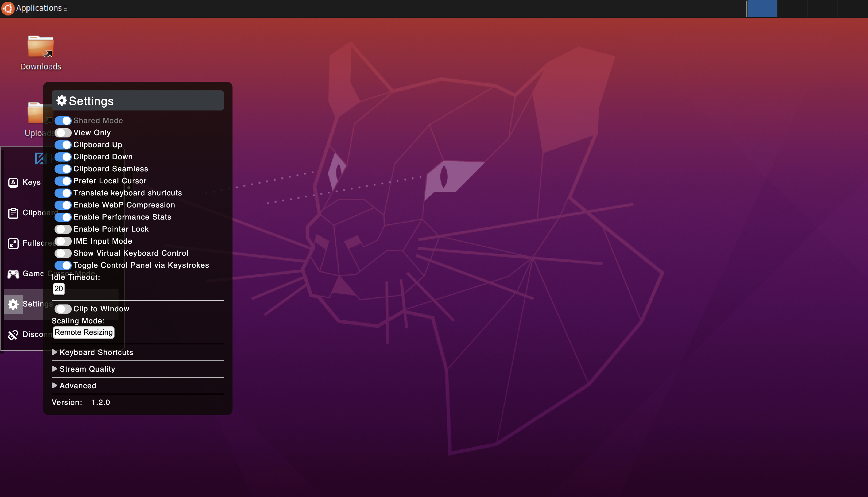This screenshot has height=497, width=868.
Task: Turn on Enable Pointer Lock
Action: click(x=63, y=229)
